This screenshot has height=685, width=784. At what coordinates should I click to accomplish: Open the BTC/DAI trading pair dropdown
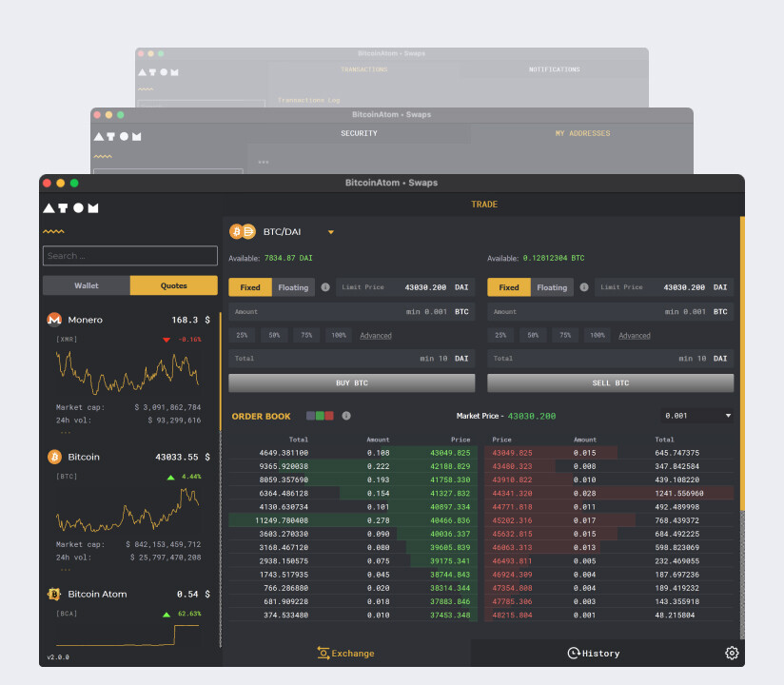point(330,232)
